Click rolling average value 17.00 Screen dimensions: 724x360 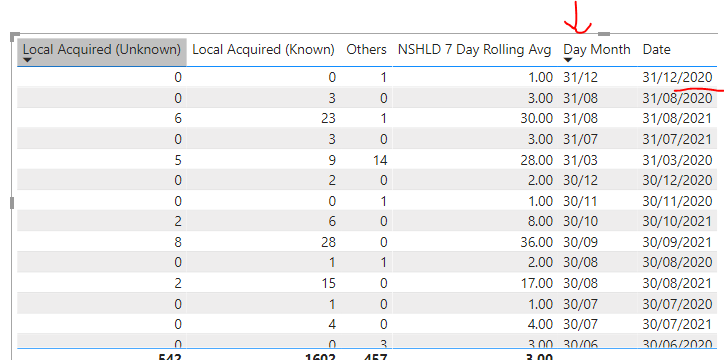(537, 283)
